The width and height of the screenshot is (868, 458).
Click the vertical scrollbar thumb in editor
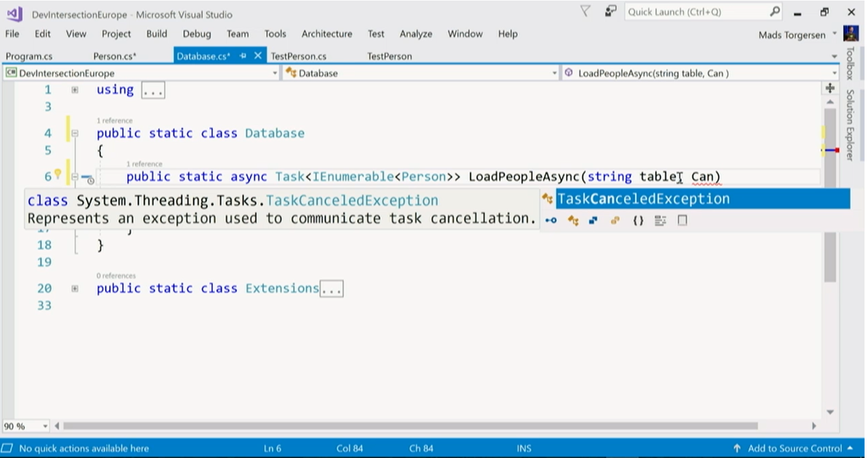830,195
